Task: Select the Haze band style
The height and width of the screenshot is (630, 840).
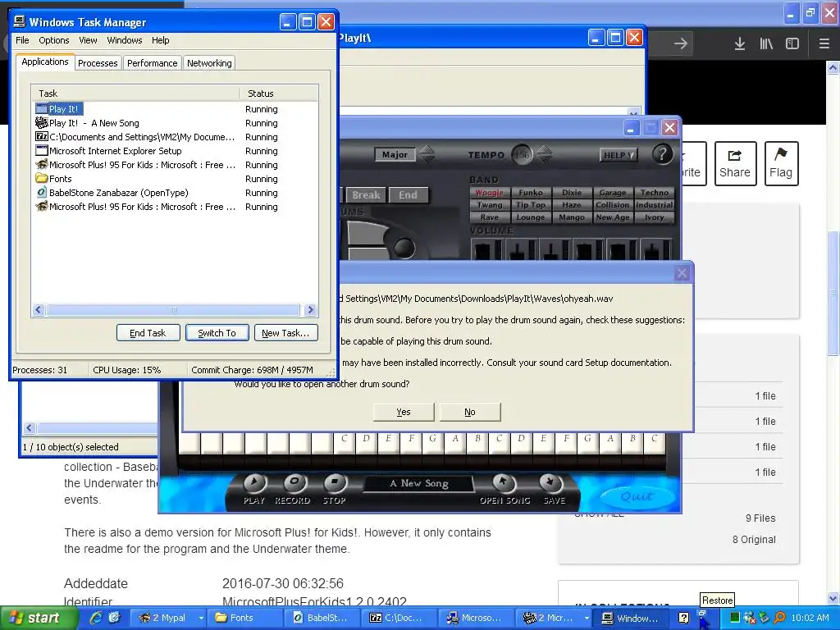Action: coord(572,204)
